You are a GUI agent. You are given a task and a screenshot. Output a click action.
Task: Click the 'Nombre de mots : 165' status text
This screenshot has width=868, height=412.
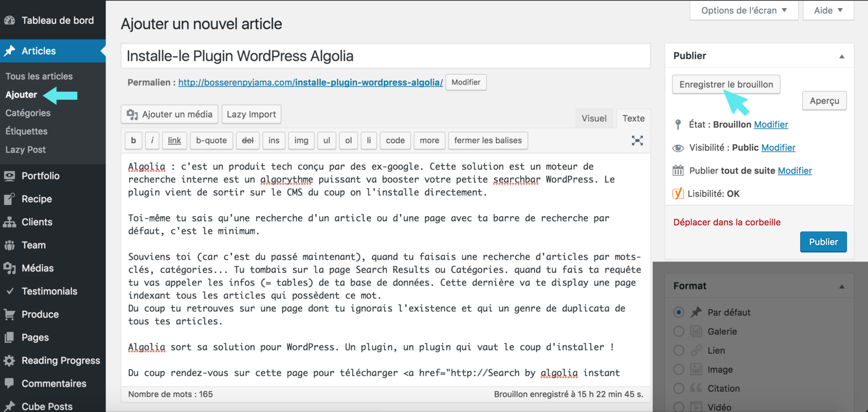click(170, 395)
